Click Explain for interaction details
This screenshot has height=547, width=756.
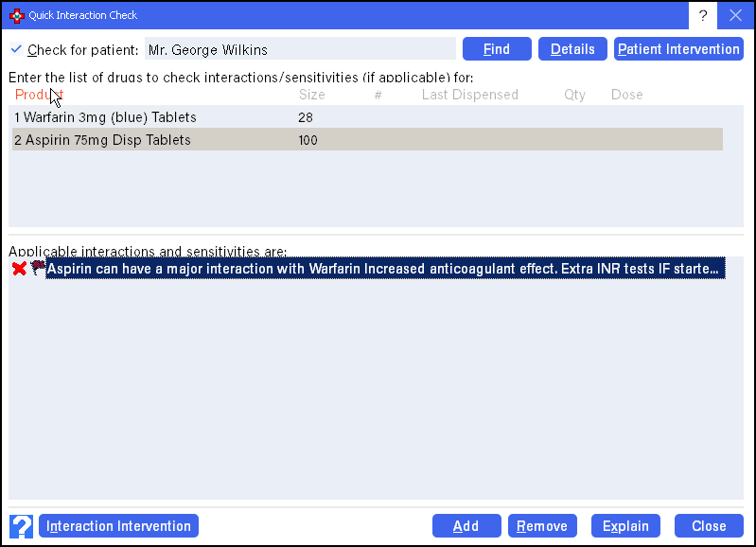tap(625, 526)
